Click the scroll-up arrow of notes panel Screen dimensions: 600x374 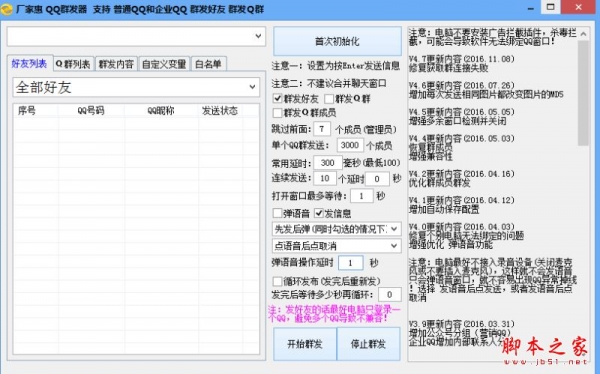[584, 34]
